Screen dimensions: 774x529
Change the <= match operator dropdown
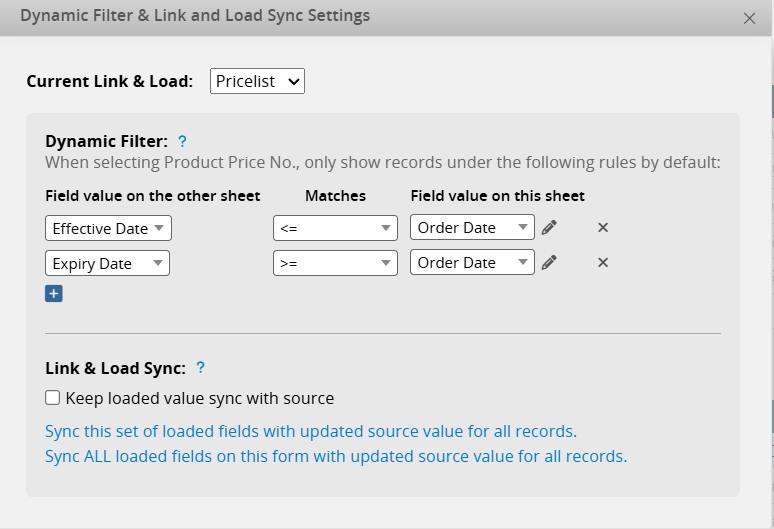[x=335, y=228]
